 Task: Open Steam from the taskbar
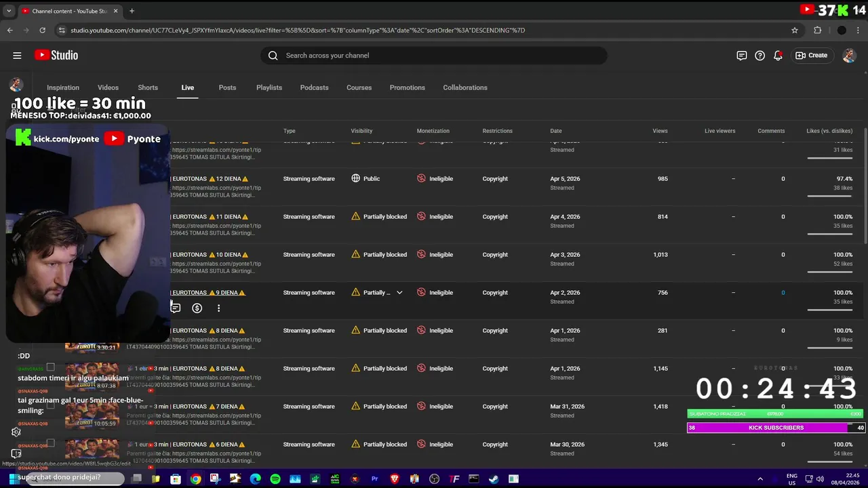click(x=494, y=479)
